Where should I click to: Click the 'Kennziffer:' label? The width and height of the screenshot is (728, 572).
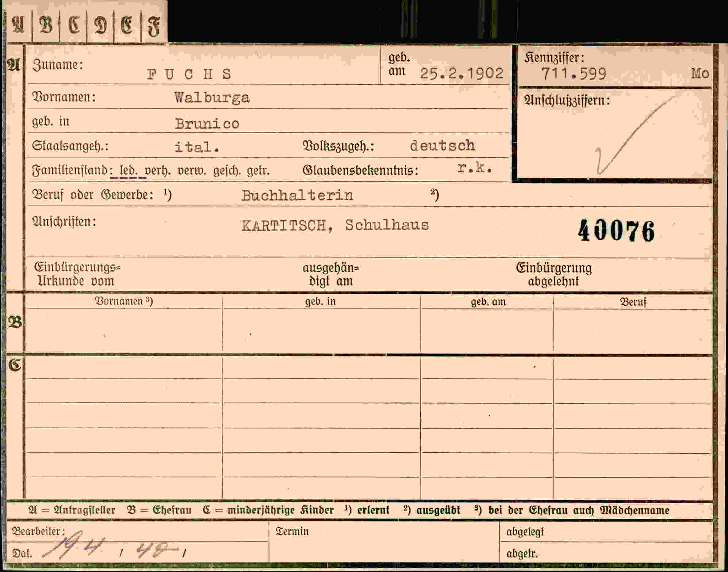click(x=554, y=58)
